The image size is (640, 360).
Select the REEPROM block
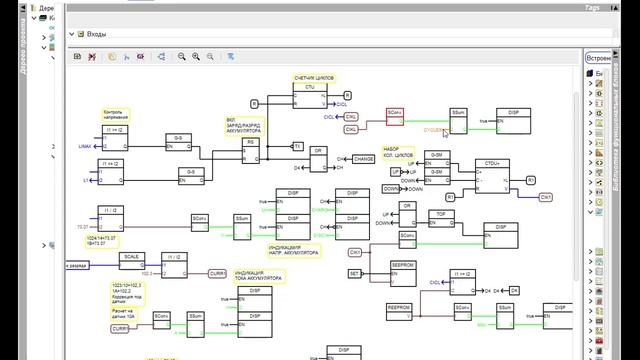point(399,312)
